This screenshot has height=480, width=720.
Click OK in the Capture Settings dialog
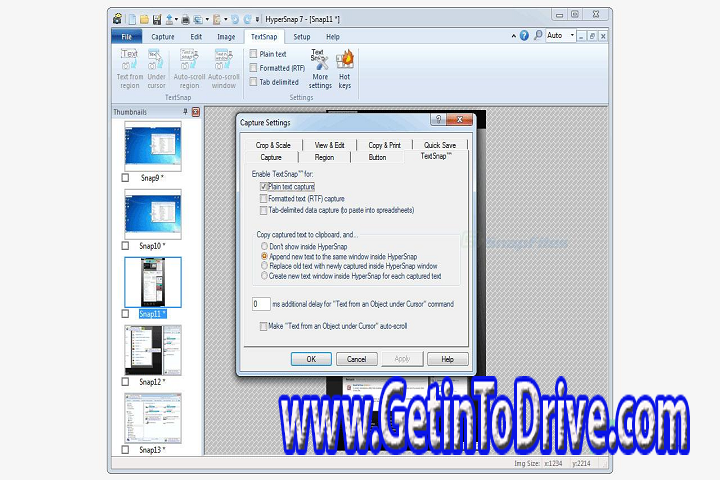pyautogui.click(x=311, y=359)
